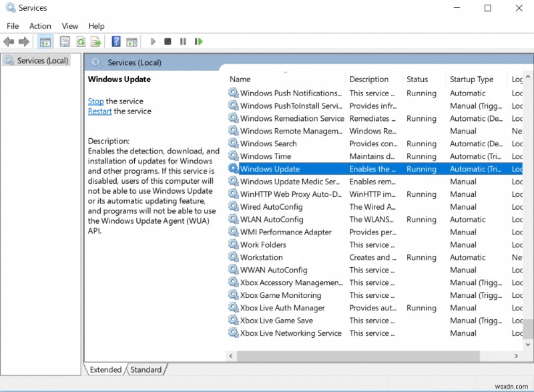Restart the service using the toolbar restart icon
This screenshot has height=392, width=534.
pos(198,41)
